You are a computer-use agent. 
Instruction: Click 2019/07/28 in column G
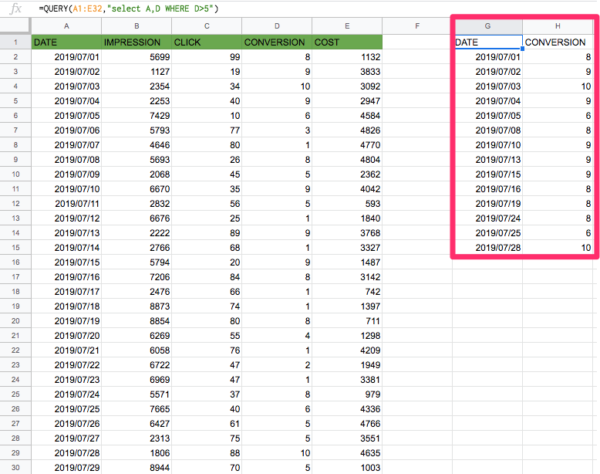click(488, 248)
